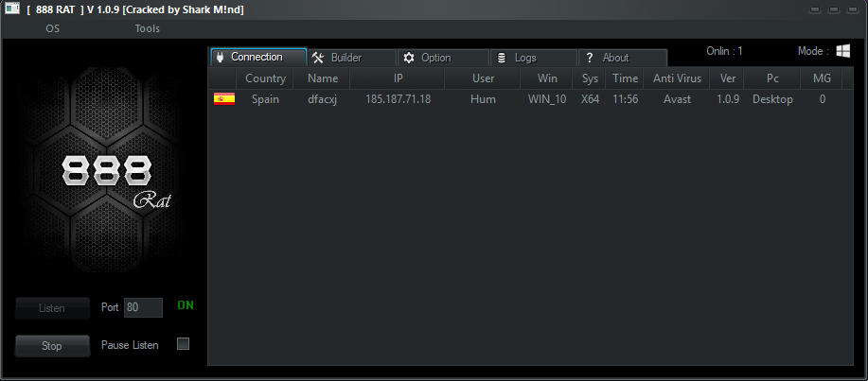The height and width of the screenshot is (381, 868).
Task: Click the MG column header
Action: [822, 78]
